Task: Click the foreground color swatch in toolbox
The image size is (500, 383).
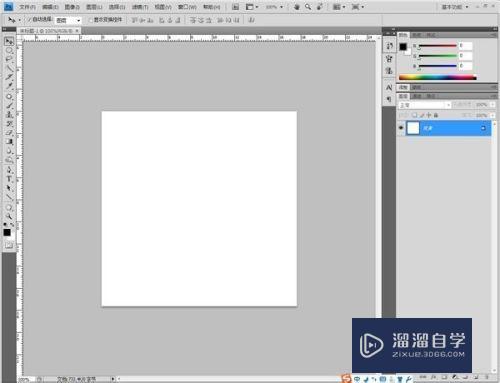Action: pos(7,232)
